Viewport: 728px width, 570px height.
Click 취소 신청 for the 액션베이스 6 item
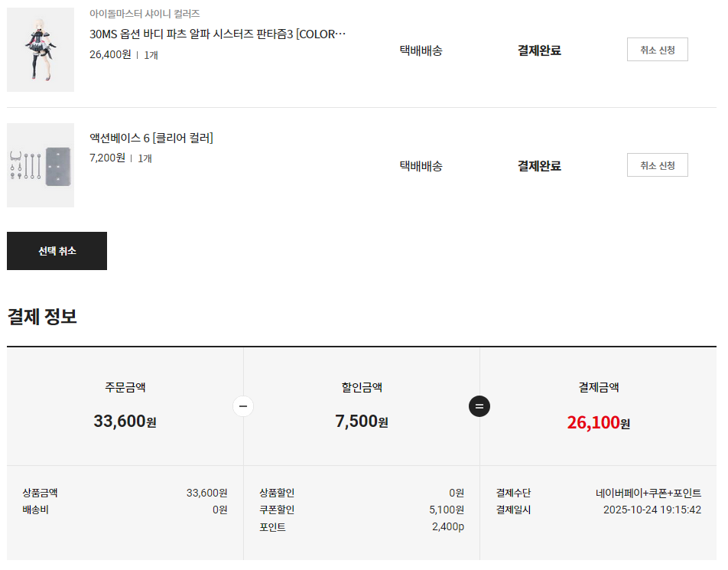pos(657,165)
